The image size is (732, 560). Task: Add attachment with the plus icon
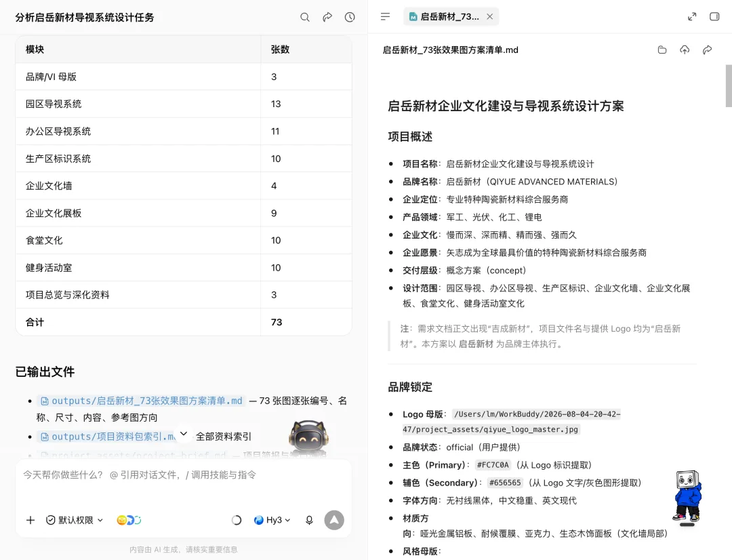pos(30,520)
